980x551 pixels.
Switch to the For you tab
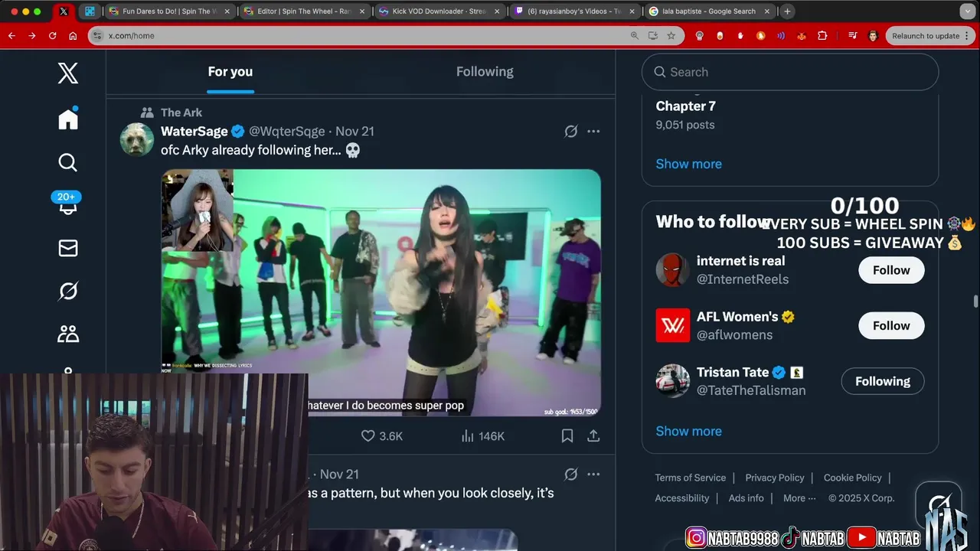pos(230,72)
